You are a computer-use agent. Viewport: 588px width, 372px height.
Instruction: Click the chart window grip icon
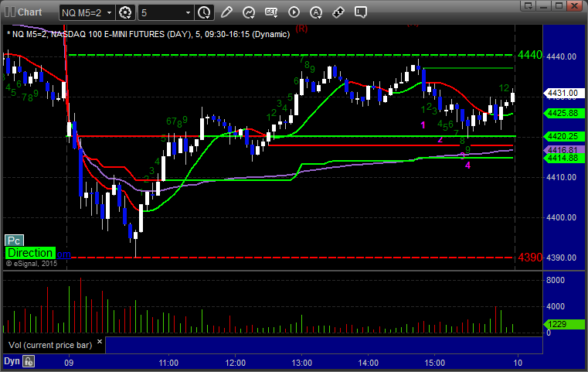click(x=10, y=12)
